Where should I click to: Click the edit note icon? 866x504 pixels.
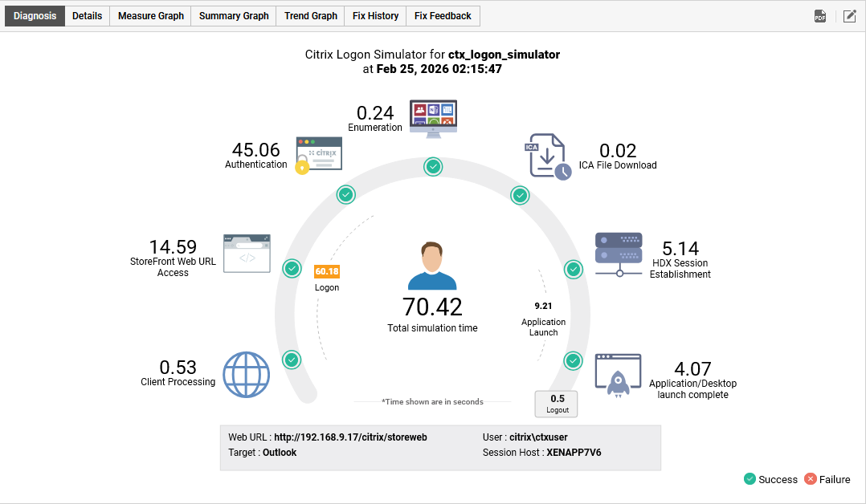(849, 16)
